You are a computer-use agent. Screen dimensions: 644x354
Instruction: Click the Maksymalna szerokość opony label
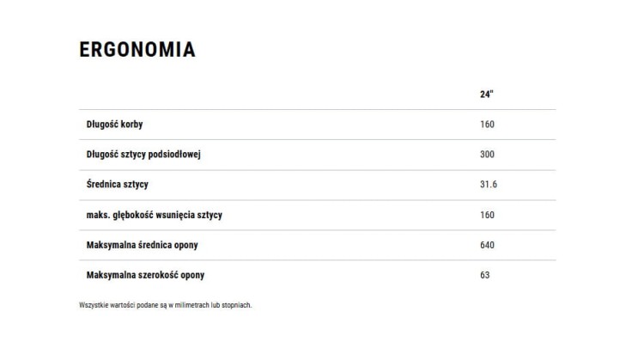coord(146,275)
